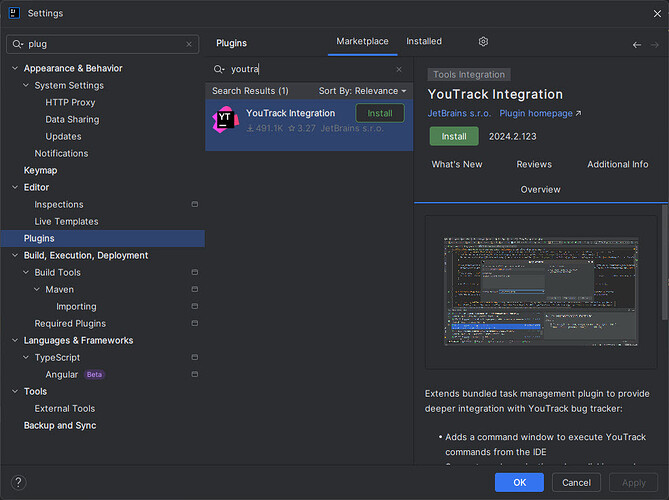Select Data Sharing in the settings tree
The height and width of the screenshot is (500, 669).
[x=72, y=119]
